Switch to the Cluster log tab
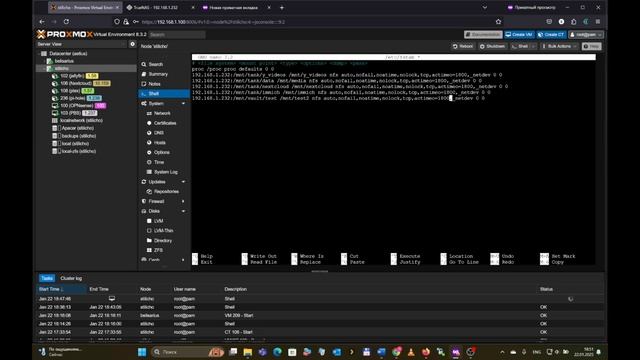This screenshot has width=640, height=360. [71, 278]
